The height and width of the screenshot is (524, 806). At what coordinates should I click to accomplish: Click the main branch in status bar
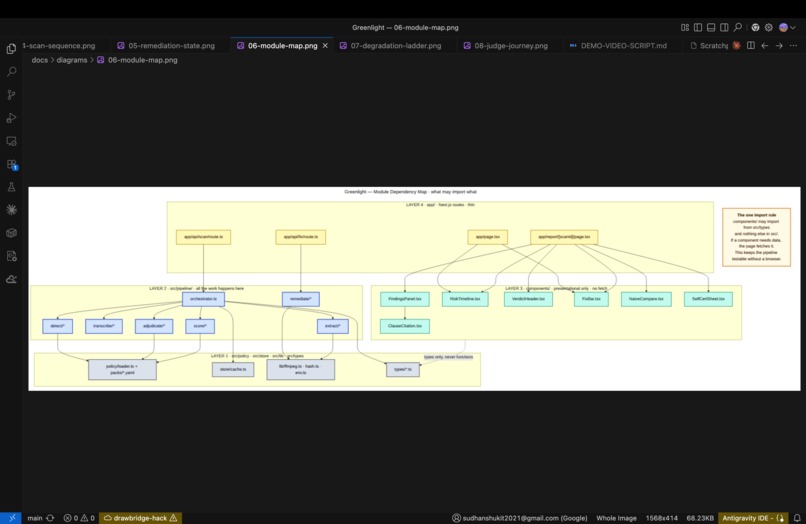(35, 518)
